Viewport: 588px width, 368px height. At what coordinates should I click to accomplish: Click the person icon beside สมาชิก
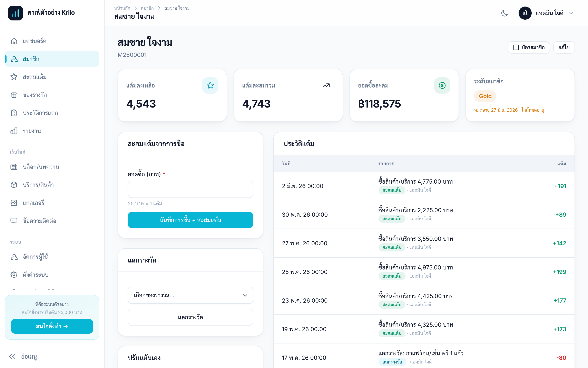coord(14,59)
